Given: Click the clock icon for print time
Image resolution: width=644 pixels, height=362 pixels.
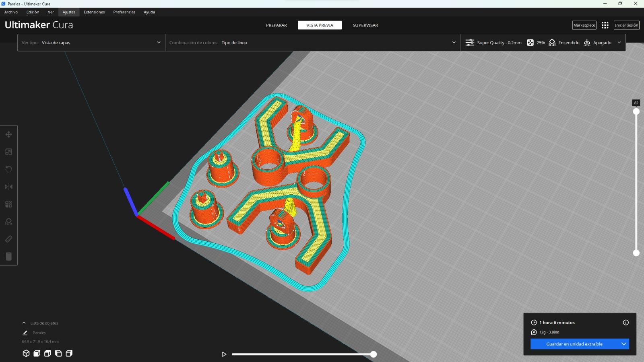Looking at the screenshot, I should coord(534,323).
